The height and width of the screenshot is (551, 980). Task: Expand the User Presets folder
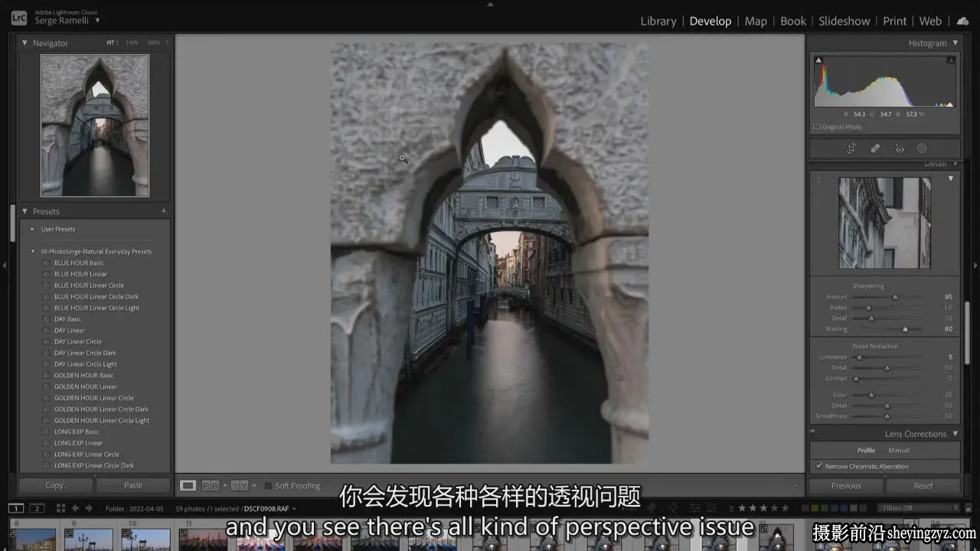tap(32, 229)
